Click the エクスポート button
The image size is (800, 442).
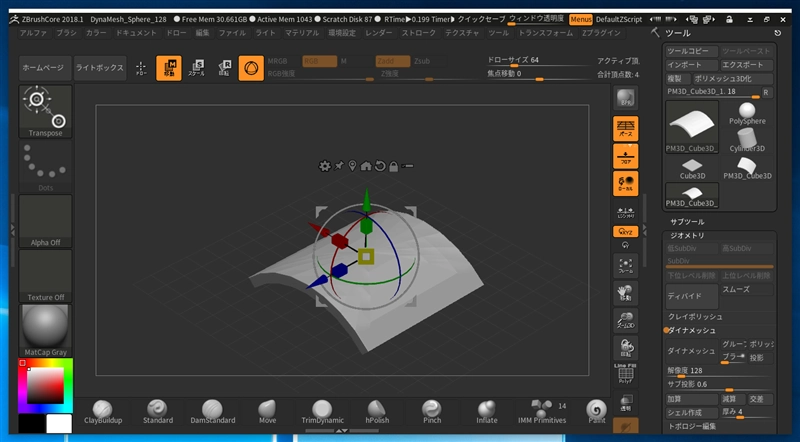[x=747, y=65]
